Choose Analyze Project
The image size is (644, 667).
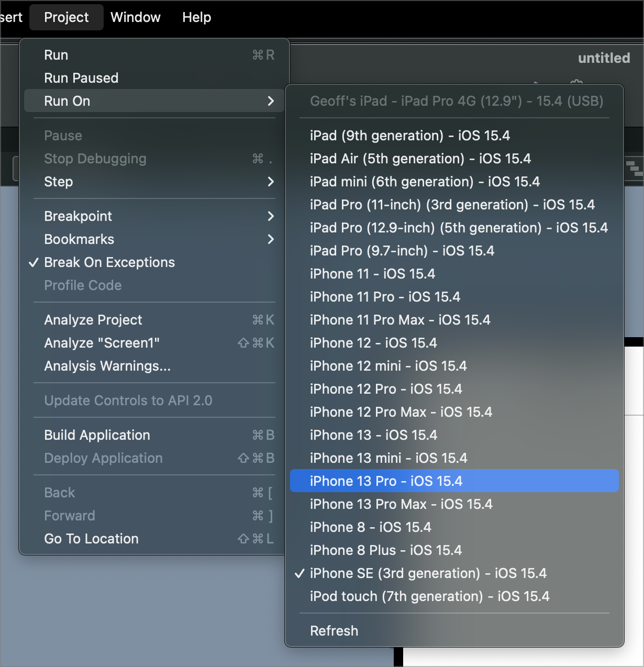(x=93, y=320)
